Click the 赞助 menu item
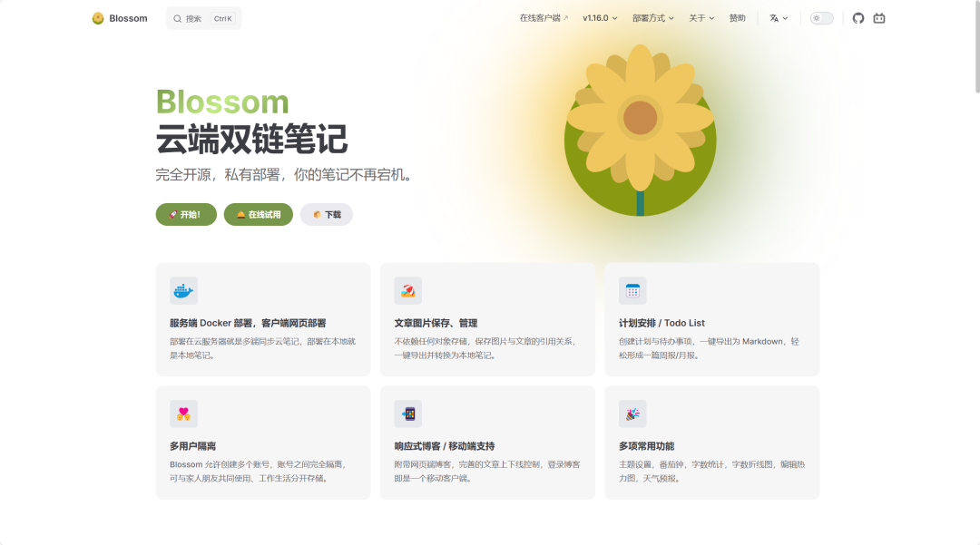 pos(737,17)
